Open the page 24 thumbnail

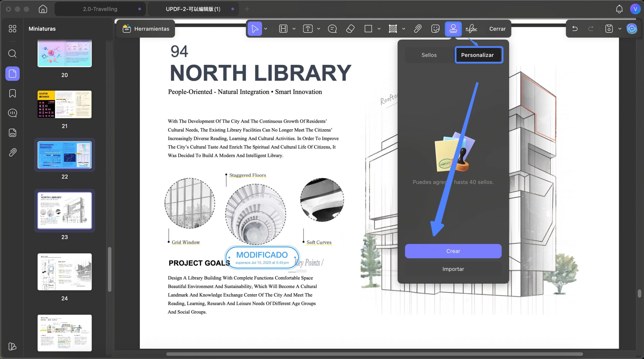coord(65,272)
